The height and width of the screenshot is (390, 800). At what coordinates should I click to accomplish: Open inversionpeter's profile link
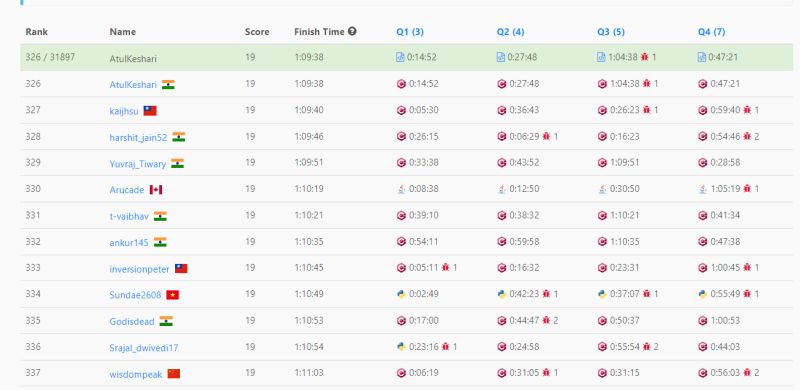click(x=139, y=269)
